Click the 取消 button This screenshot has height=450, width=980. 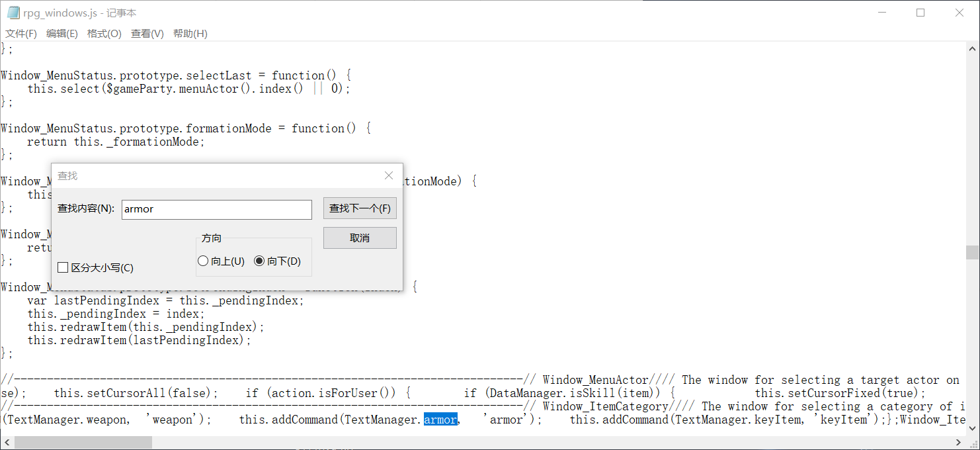pyautogui.click(x=360, y=238)
